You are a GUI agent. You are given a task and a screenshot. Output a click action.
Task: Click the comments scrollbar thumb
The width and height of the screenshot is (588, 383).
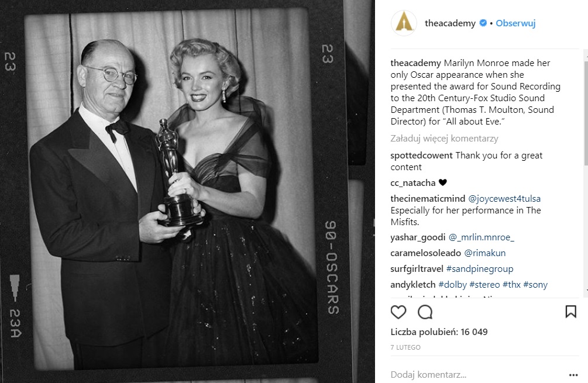pyautogui.click(x=586, y=109)
